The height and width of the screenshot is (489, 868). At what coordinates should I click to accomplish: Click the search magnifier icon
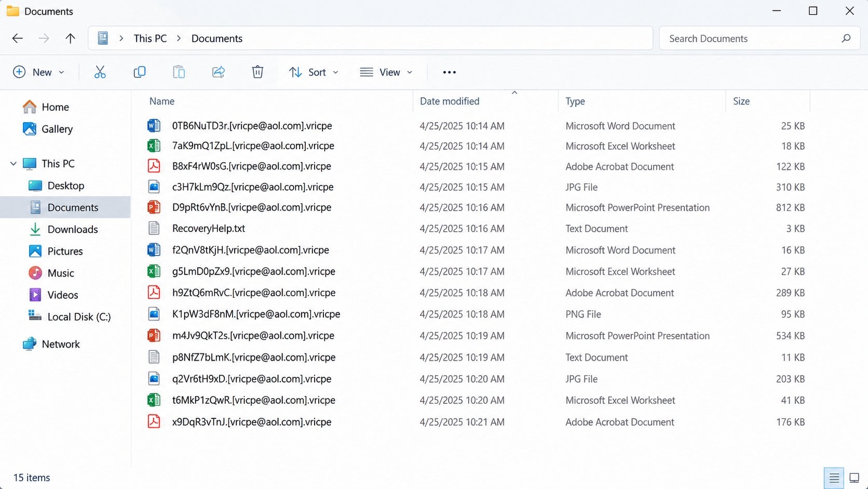(x=846, y=38)
